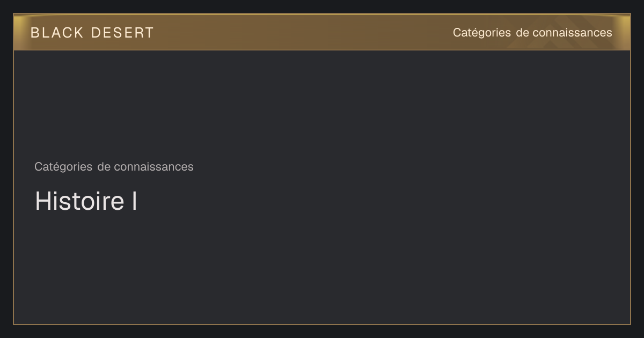This screenshot has height=338, width=644.
Task: Click the BLACK DESERT logo text
Action: coord(92,33)
